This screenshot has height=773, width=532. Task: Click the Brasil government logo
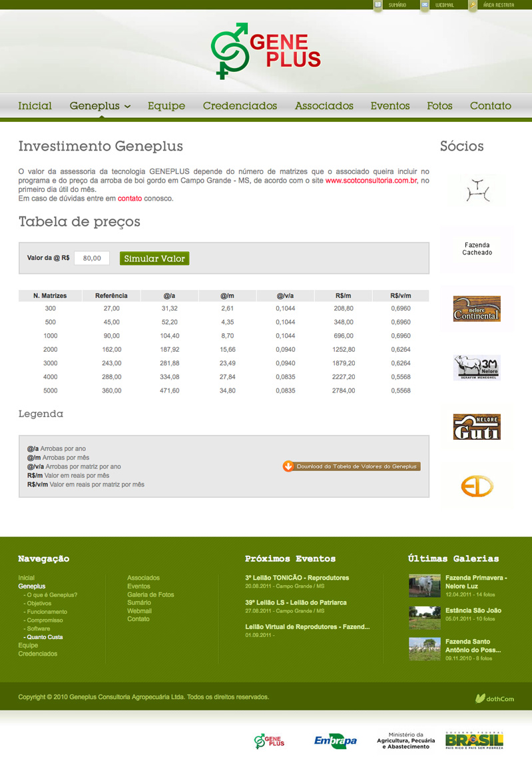474,740
